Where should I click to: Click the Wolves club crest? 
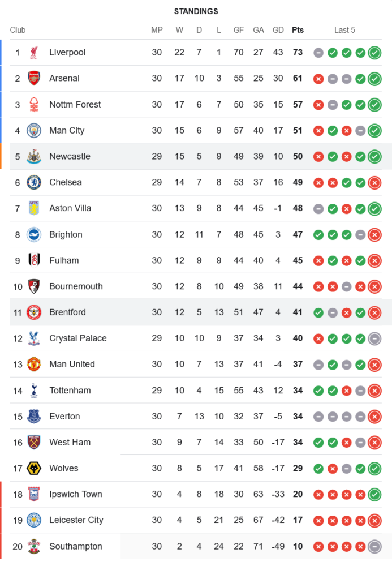point(34,469)
